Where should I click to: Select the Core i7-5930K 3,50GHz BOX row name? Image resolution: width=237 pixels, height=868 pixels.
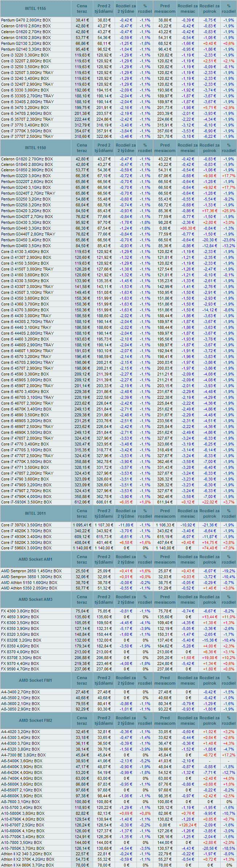(x=26, y=502)
